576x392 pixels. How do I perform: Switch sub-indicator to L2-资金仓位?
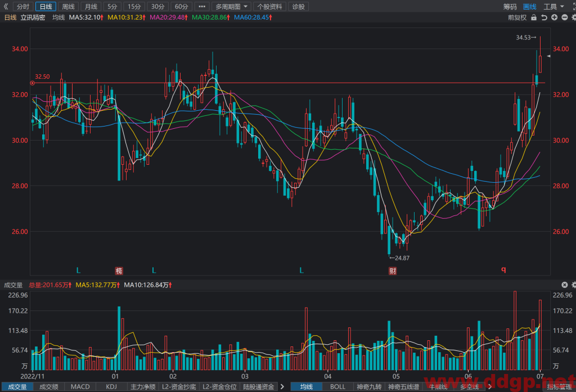click(220, 386)
